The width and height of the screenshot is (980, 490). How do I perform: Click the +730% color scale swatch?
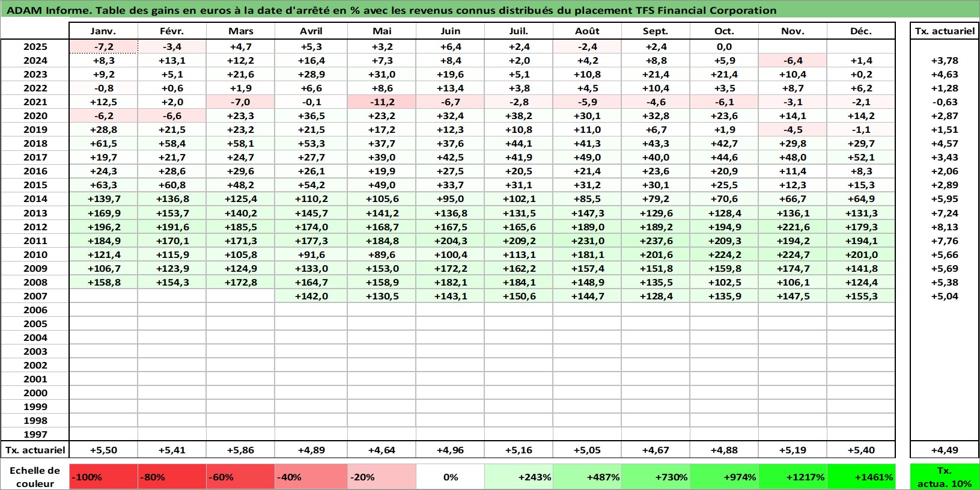point(656,476)
